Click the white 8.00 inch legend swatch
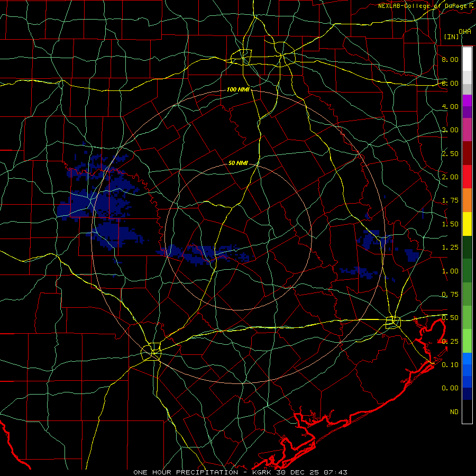This screenshot has width=476, height=476. [467, 59]
